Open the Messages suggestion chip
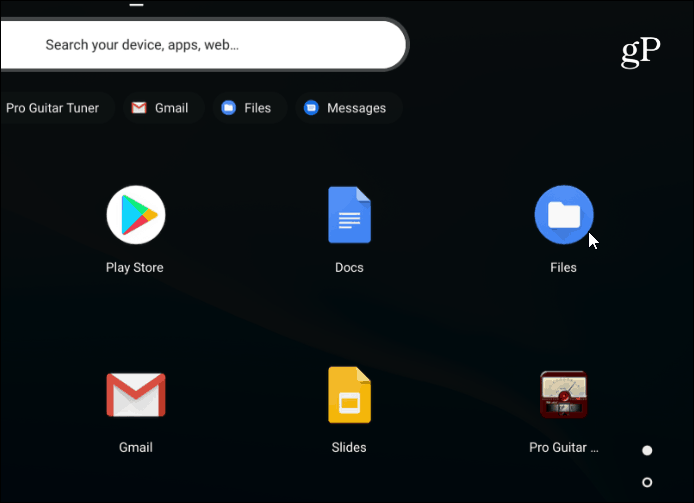 (349, 108)
